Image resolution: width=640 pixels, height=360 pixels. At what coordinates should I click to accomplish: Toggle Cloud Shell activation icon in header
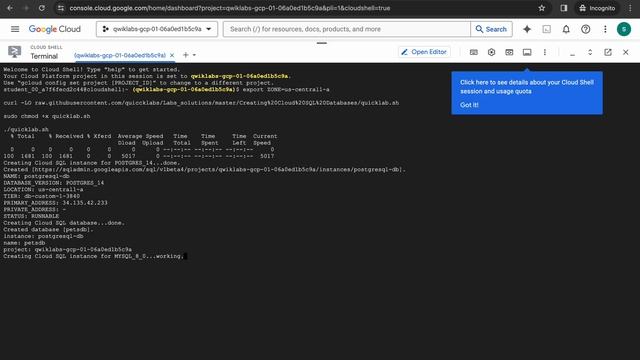[547, 29]
